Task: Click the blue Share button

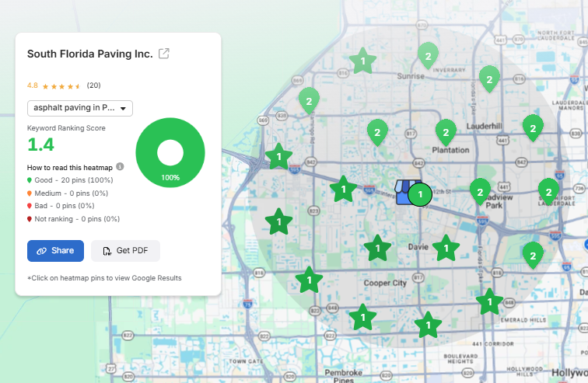Action: pos(55,251)
